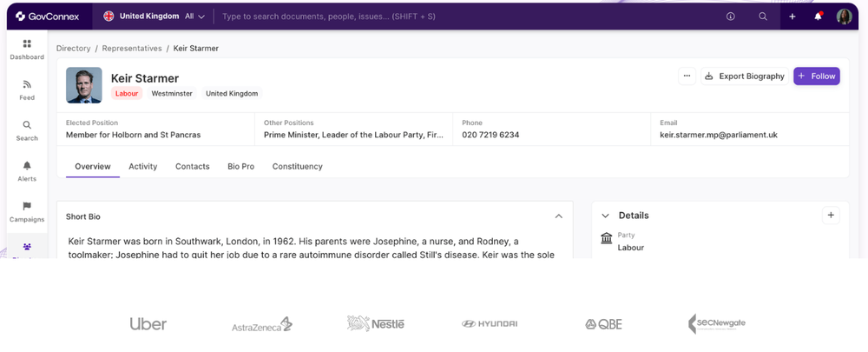Navigate to Representatives breadcrumb
868x352 pixels.
(x=132, y=48)
